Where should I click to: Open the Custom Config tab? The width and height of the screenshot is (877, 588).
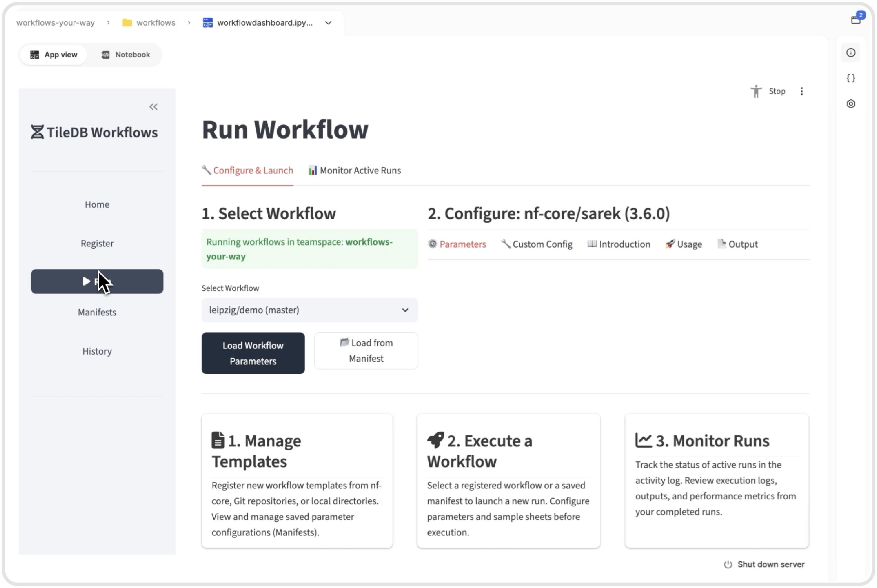point(537,244)
